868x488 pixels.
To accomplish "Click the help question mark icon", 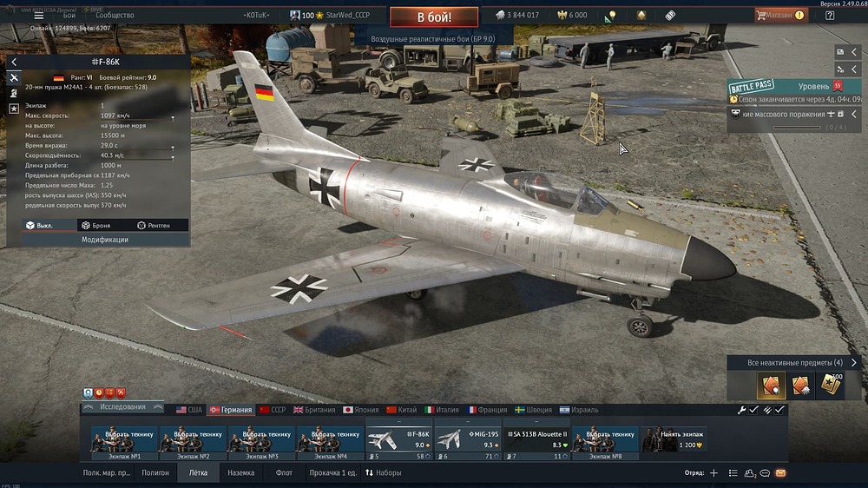I will tap(830, 16).
